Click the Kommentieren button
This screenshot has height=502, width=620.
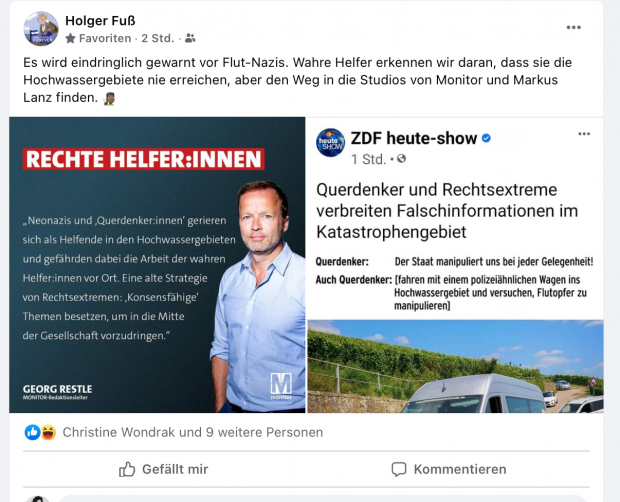449,469
